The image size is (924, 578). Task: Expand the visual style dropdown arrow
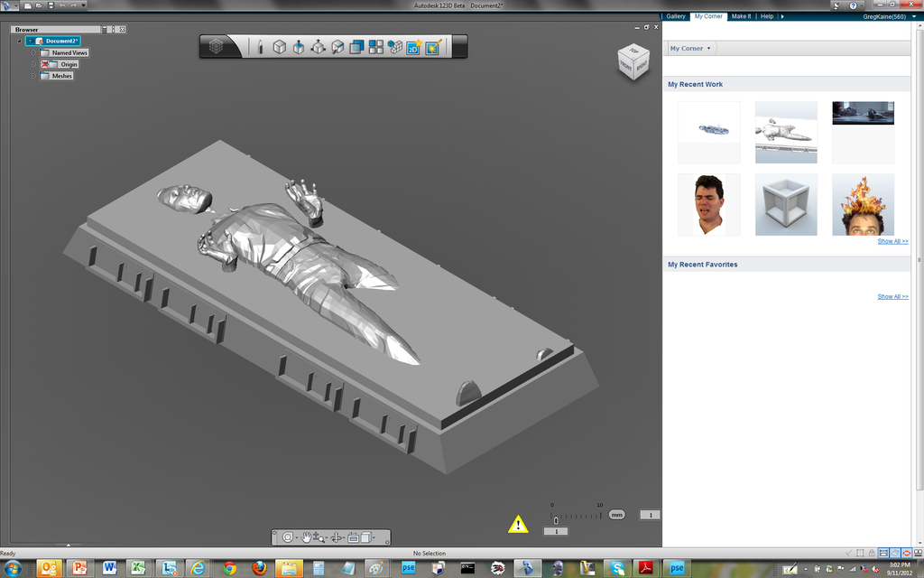[374, 538]
